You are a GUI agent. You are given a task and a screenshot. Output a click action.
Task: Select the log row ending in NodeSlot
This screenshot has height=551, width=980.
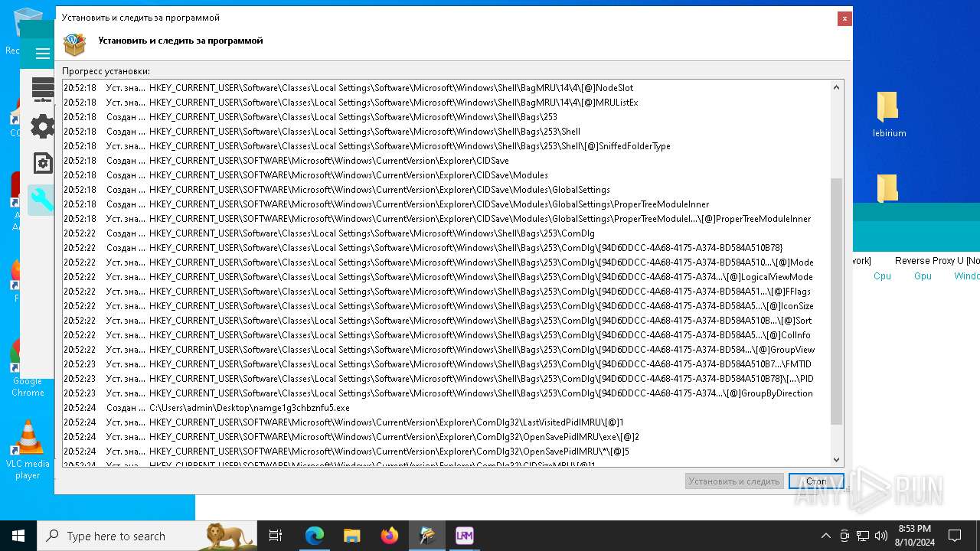(x=446, y=88)
